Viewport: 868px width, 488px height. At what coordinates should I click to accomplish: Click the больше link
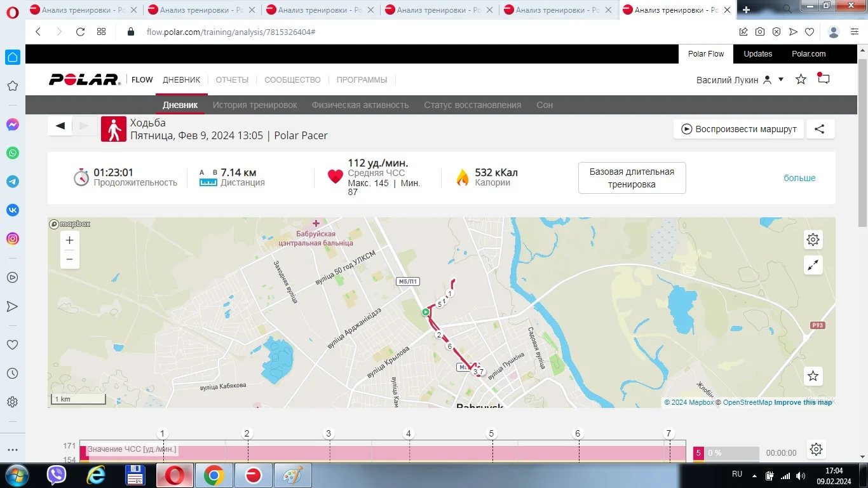point(799,178)
